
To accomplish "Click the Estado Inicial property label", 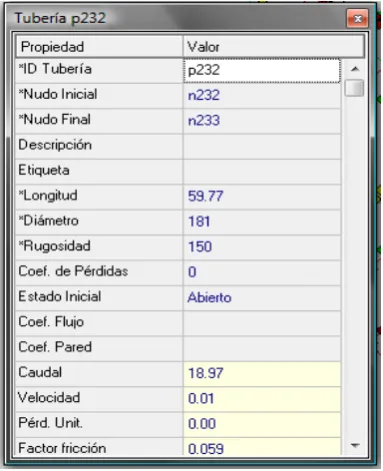I will click(60, 297).
